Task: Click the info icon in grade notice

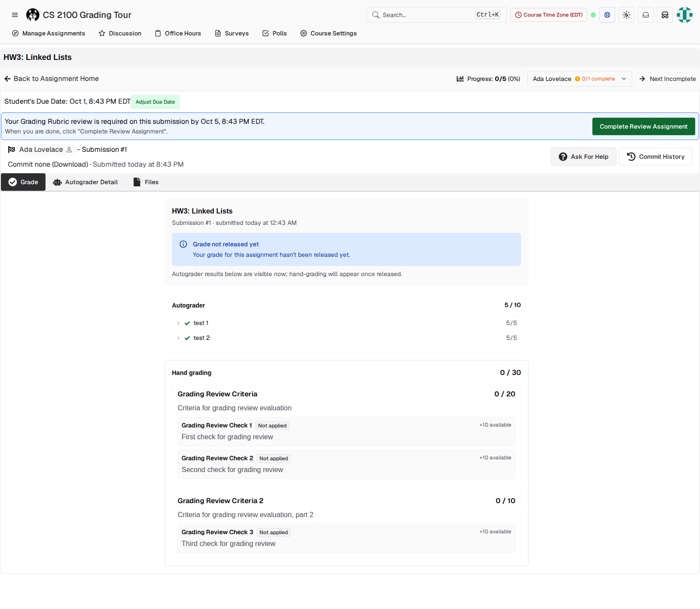Action: point(183,244)
